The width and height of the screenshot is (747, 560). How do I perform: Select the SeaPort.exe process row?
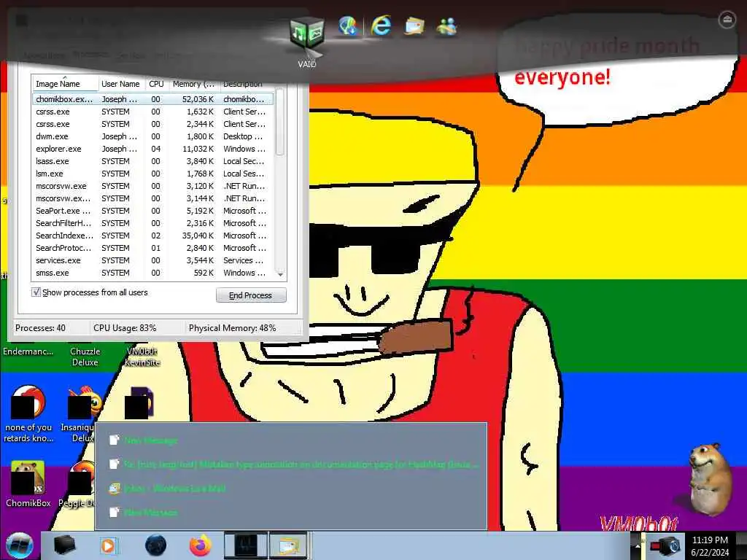[153, 211]
